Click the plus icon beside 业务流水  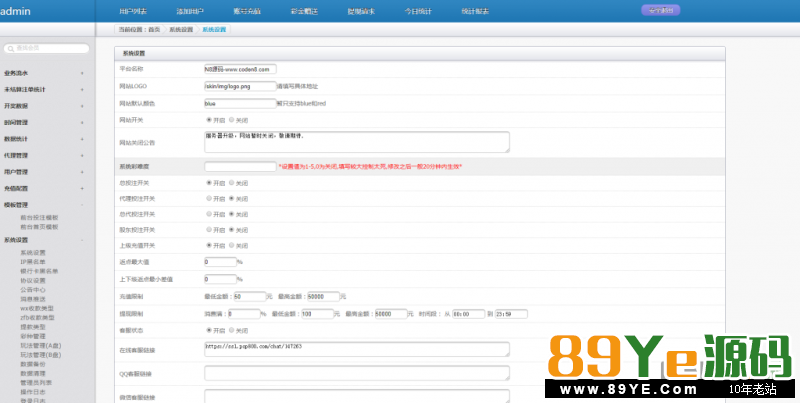point(82,73)
